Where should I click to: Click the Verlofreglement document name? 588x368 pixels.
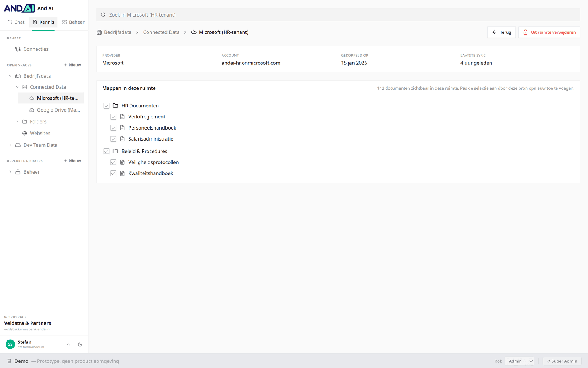(x=147, y=117)
